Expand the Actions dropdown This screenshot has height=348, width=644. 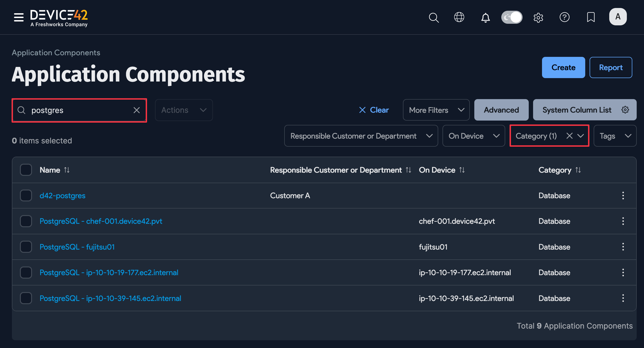(184, 110)
